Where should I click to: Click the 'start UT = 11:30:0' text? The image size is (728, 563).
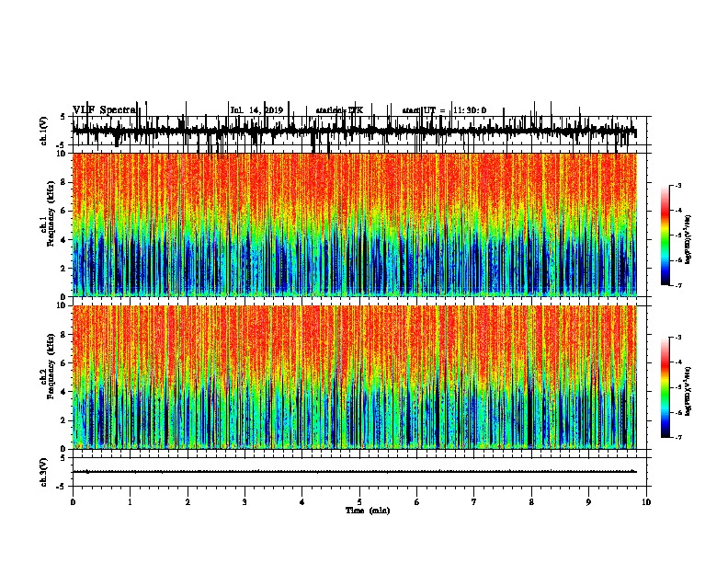tap(444, 110)
